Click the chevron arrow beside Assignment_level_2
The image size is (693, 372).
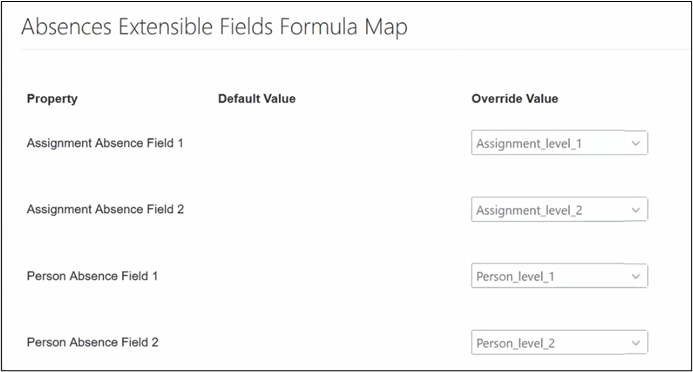click(x=636, y=210)
